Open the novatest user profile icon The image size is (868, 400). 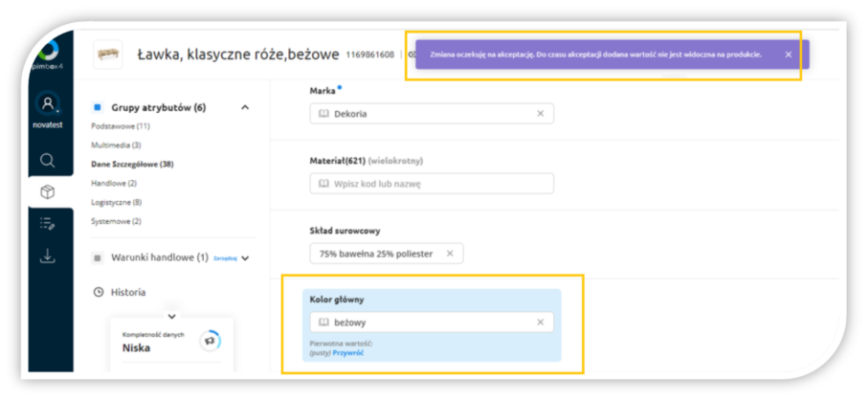[x=48, y=104]
